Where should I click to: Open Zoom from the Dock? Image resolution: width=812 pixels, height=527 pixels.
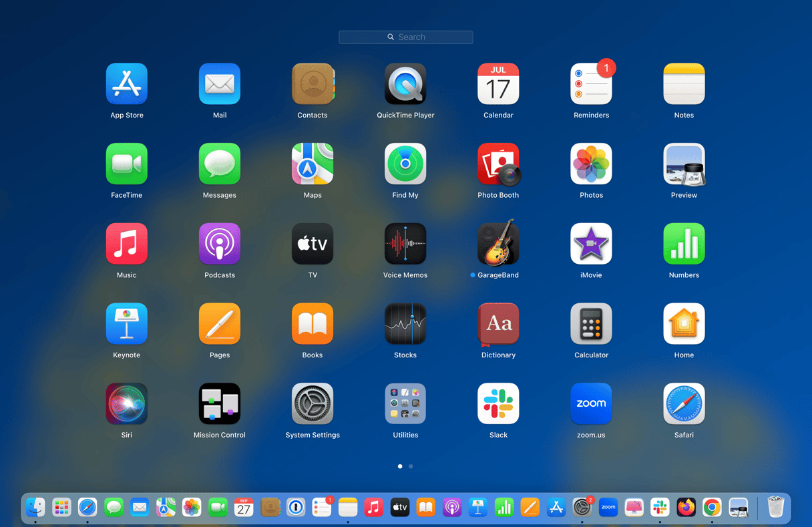click(x=608, y=508)
